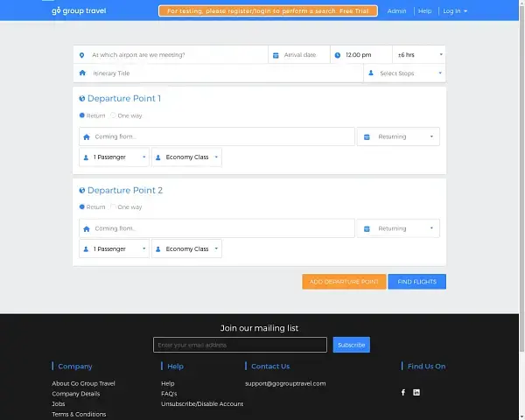Click the arrival date calendar icon
The image size is (525, 420).
276,55
